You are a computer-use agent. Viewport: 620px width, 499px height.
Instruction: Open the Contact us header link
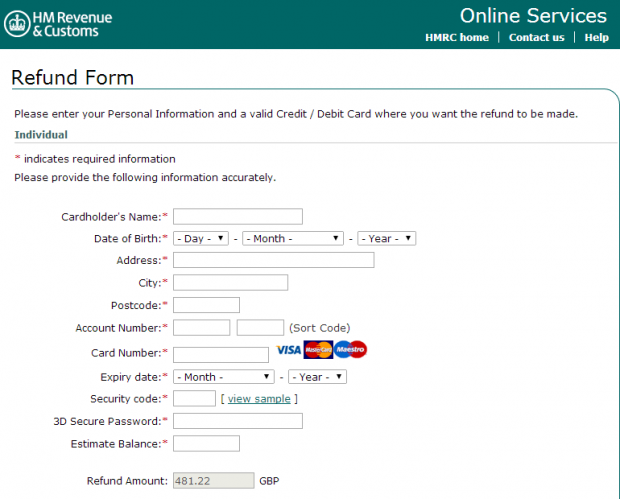click(x=537, y=38)
